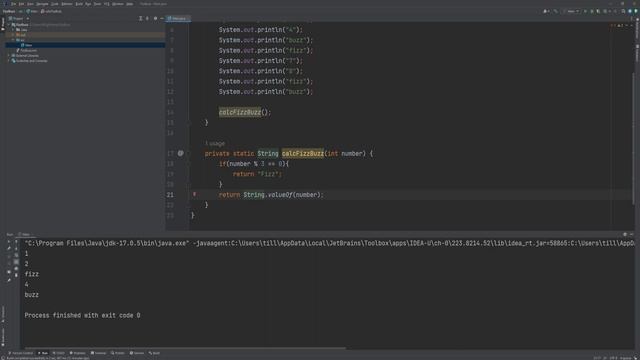Viewport: 640px width, 360px height.
Task: Place cursor on return String.valueOf line
Action: point(271,195)
